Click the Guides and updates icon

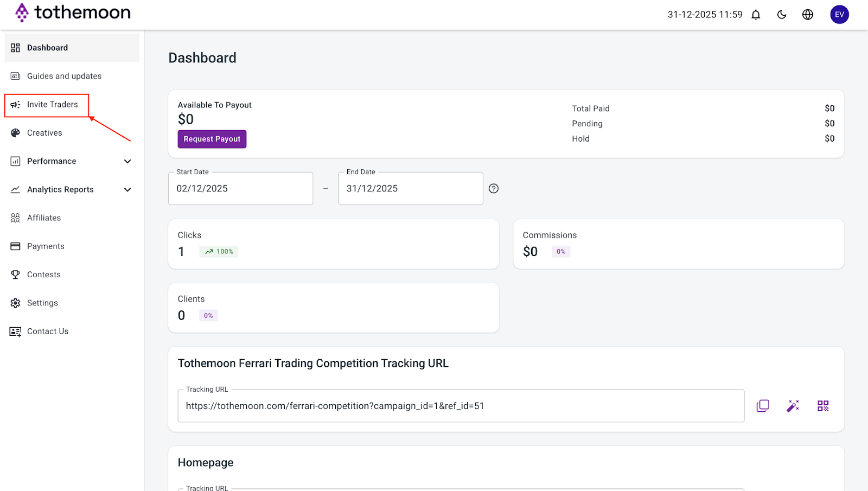(15, 76)
